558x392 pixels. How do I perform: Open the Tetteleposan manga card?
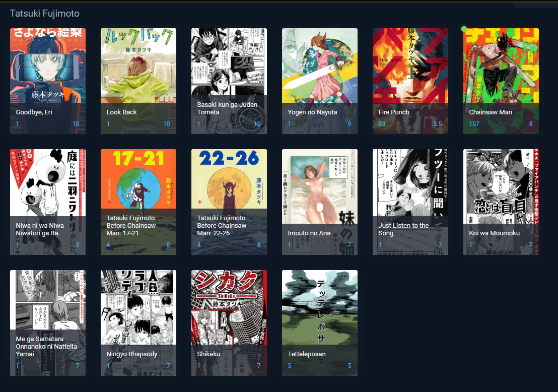click(320, 323)
